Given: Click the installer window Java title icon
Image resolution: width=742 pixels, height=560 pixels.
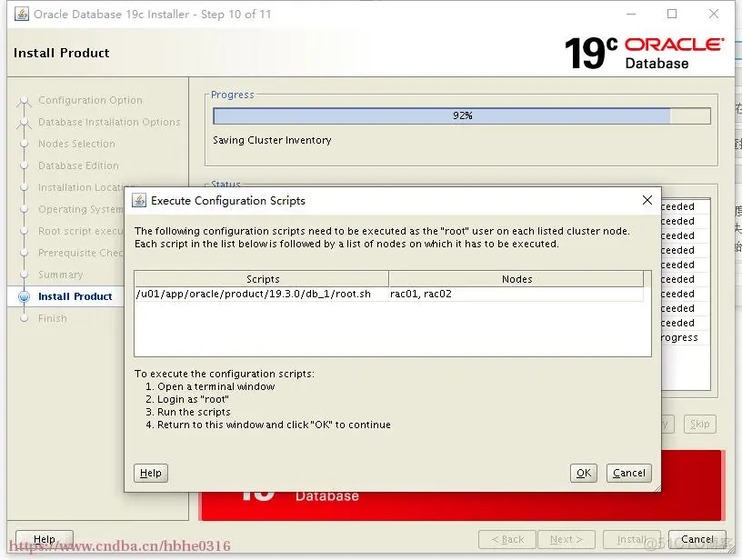Looking at the screenshot, I should pos(21,15).
